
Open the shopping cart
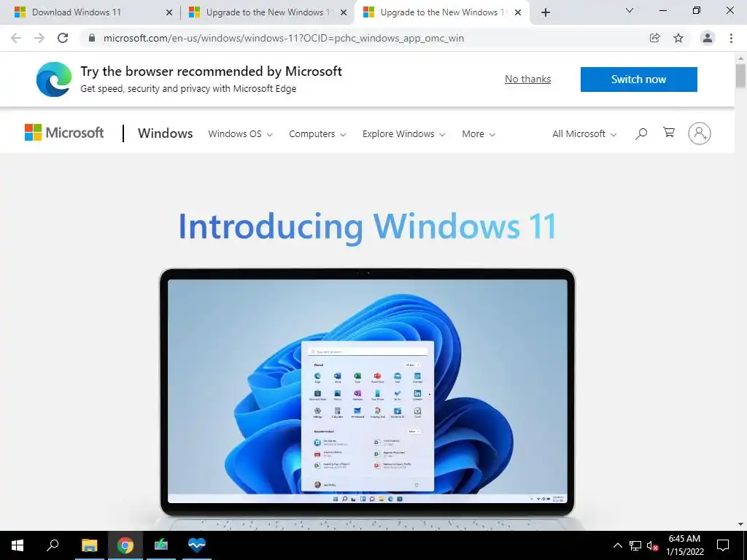point(669,133)
